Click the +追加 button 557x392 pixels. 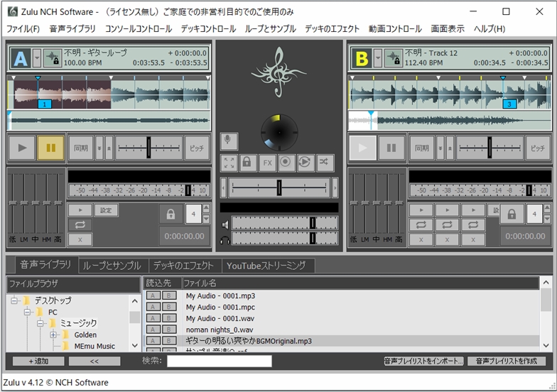pyautogui.click(x=38, y=361)
